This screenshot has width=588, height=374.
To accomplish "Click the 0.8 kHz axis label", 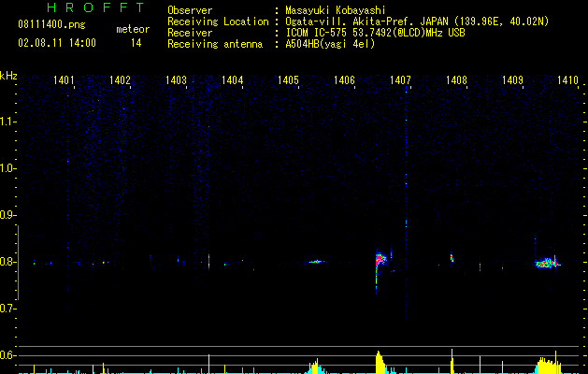I will [x=7, y=262].
